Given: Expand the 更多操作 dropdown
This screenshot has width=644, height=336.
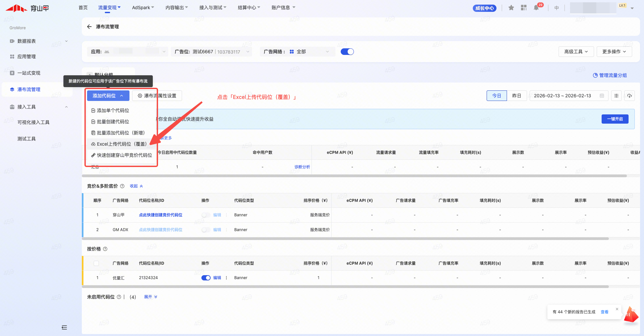Looking at the screenshot, I should (614, 52).
